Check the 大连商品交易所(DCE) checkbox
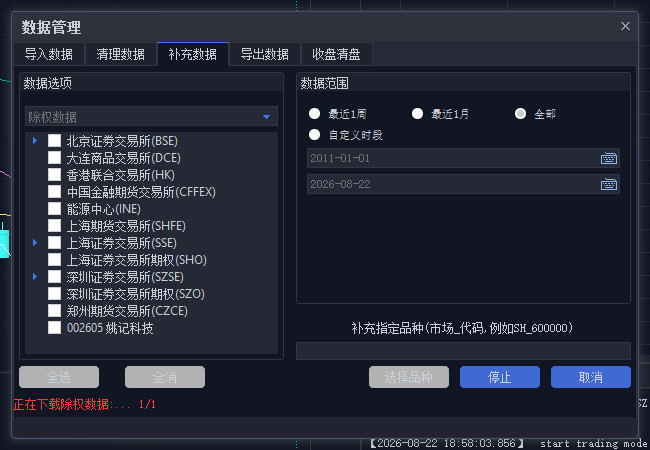 [x=54, y=158]
